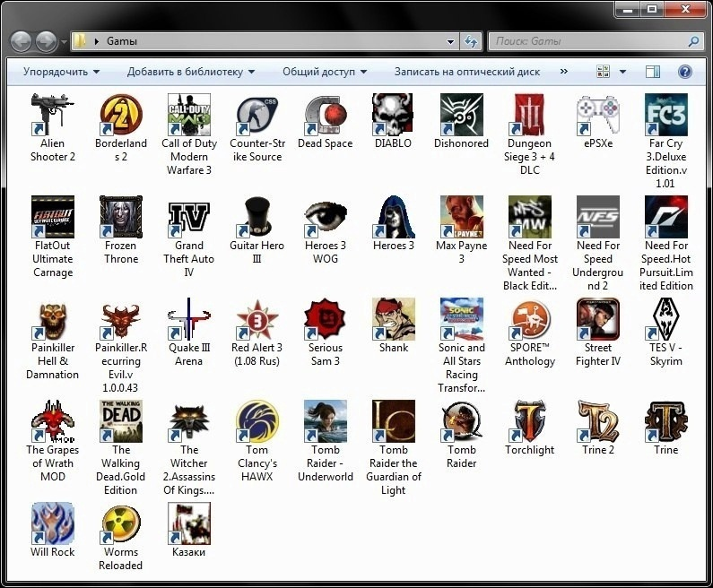Select the Alien Shooter 2 shortcut icon
This screenshot has height=588, width=713.
coord(52,115)
